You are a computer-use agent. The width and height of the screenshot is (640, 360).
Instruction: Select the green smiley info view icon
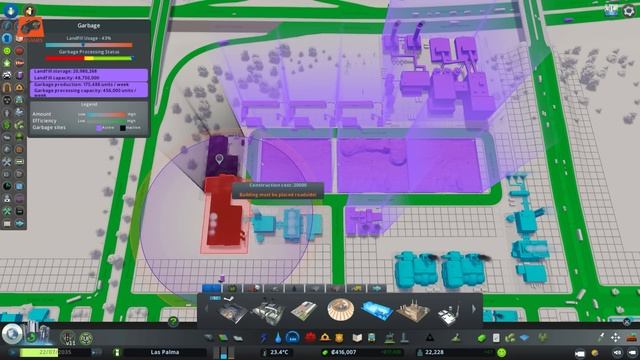tap(7, 51)
